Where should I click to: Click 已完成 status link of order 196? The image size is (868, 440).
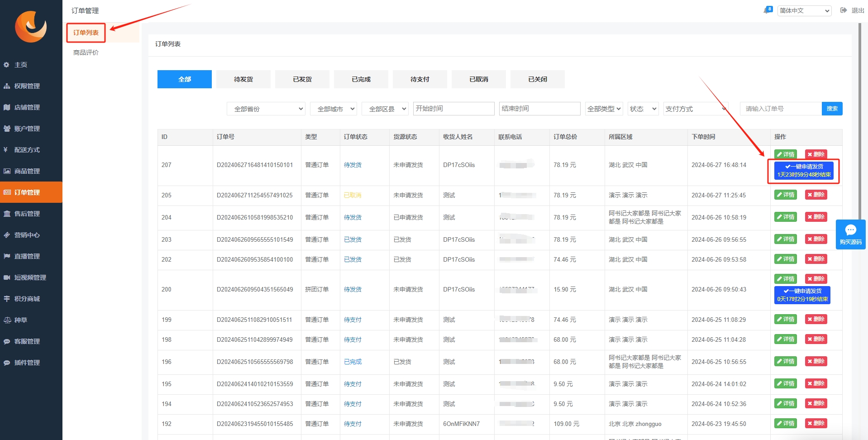353,362
